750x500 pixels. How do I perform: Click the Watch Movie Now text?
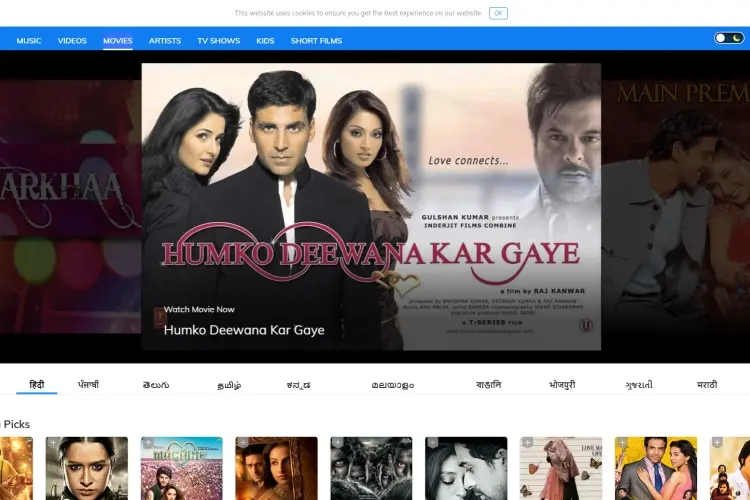(x=199, y=310)
